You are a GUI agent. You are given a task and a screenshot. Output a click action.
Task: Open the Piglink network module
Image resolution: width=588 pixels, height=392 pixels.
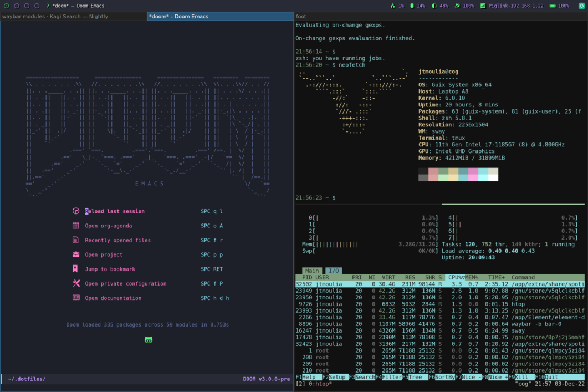(x=512, y=6)
